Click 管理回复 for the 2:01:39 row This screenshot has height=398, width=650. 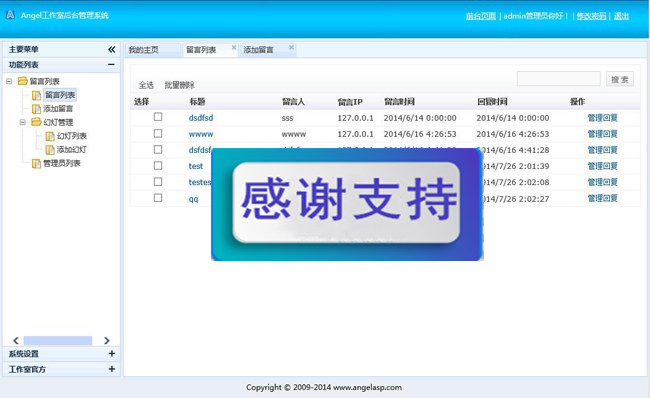602,166
